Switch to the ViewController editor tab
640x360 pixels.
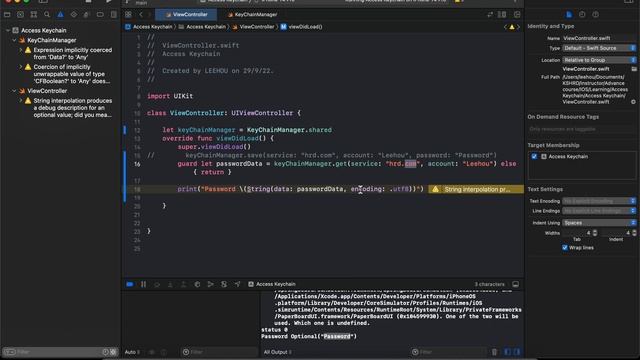[186, 15]
